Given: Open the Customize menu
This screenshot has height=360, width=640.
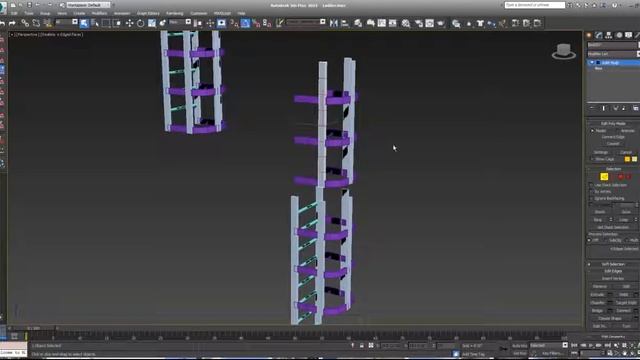Looking at the screenshot, I should 199,13.
